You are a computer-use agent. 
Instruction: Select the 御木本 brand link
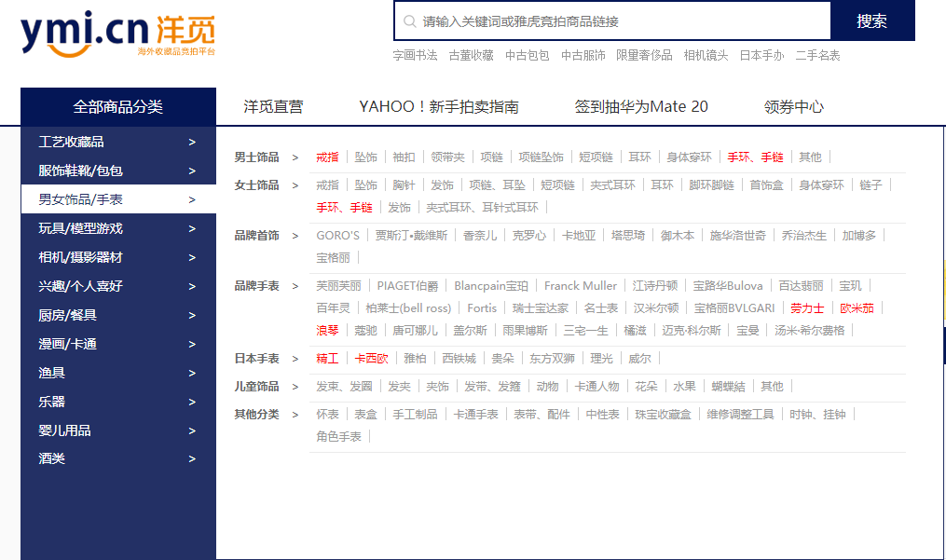(x=677, y=236)
